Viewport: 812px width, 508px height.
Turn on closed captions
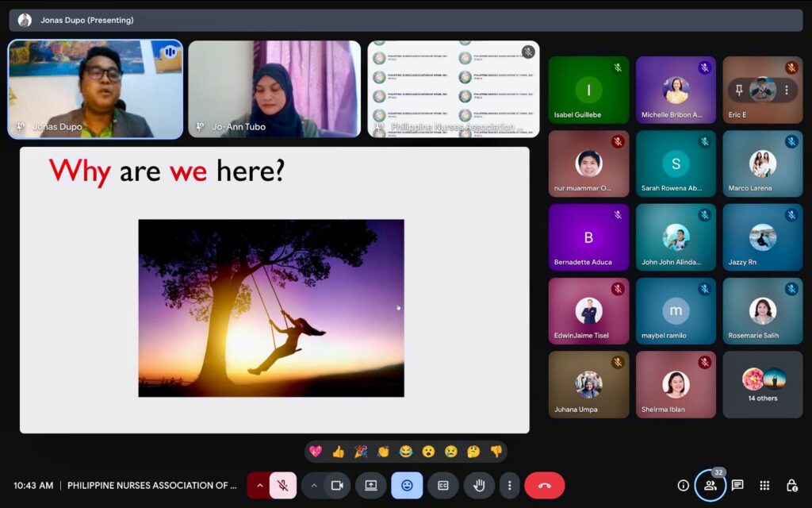(x=443, y=485)
